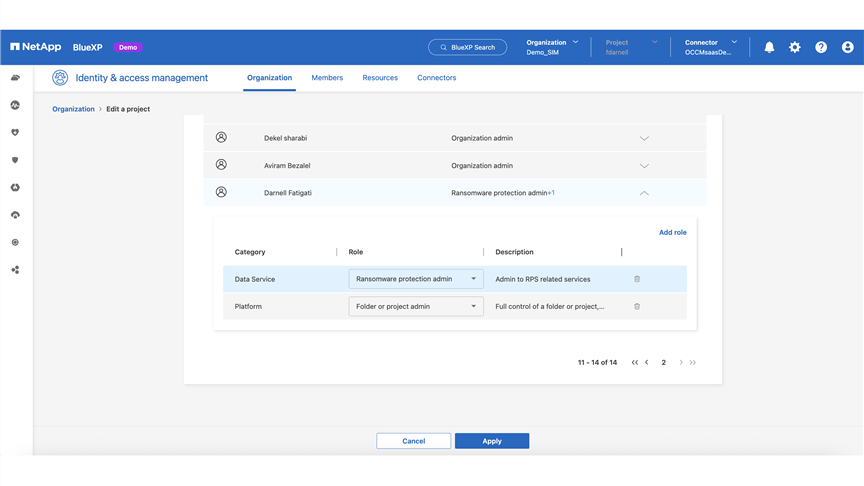Open the governance shield icon in sidebar
Image resolution: width=864 pixels, height=486 pixels.
point(15,160)
